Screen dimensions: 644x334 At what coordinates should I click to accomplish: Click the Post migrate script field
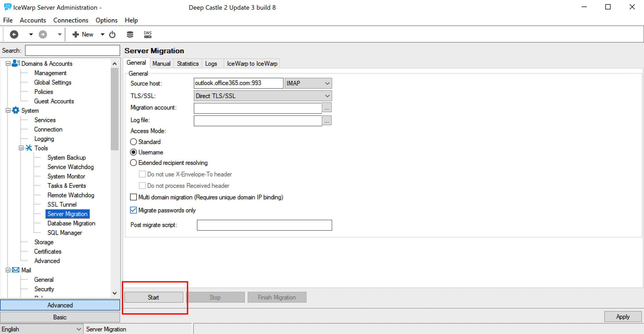[264, 225]
